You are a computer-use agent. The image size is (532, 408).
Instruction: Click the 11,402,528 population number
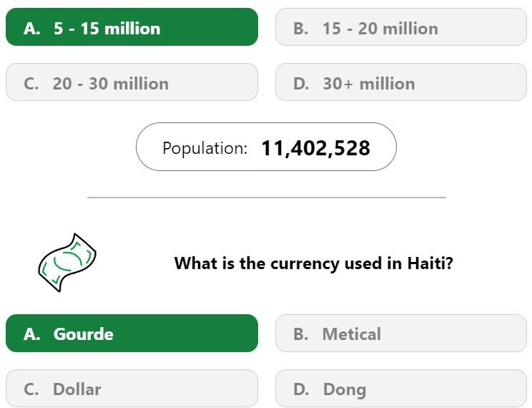pyautogui.click(x=315, y=148)
